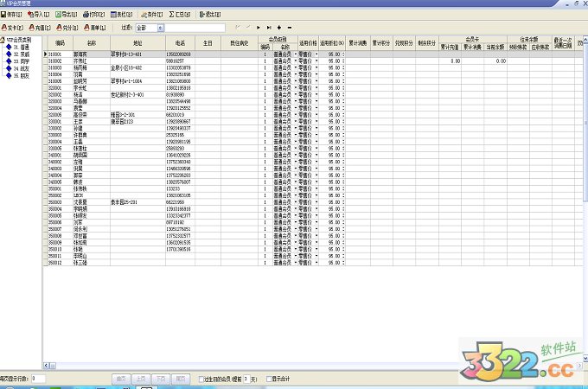Open the 过滤 filter dropdown showing 全部

161,28
